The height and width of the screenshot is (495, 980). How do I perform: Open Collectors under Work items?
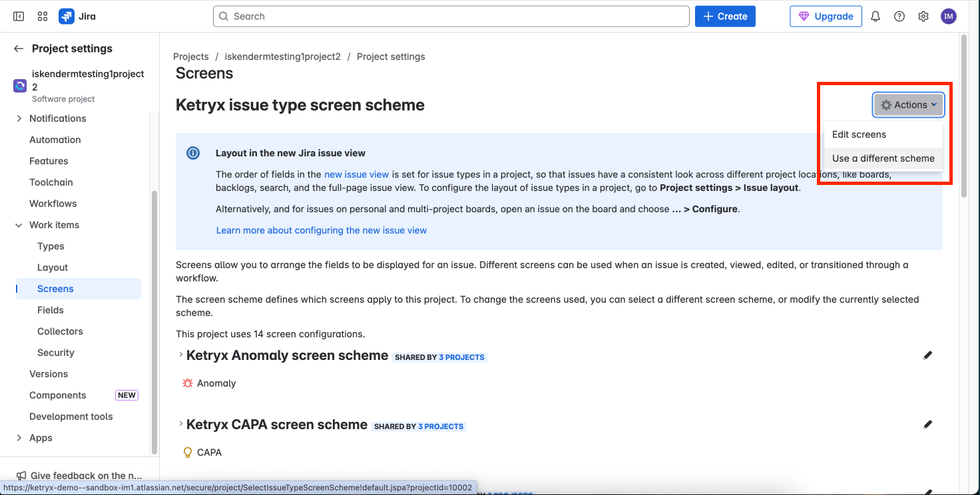(x=60, y=331)
